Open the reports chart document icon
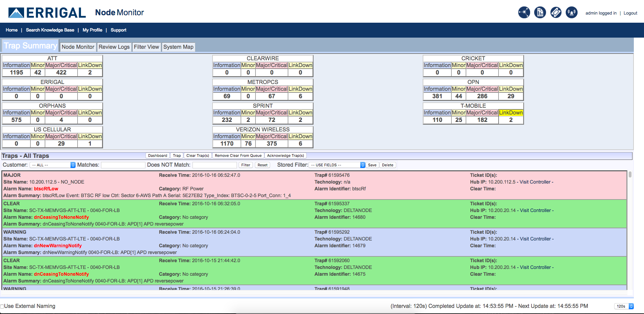 (x=540, y=13)
